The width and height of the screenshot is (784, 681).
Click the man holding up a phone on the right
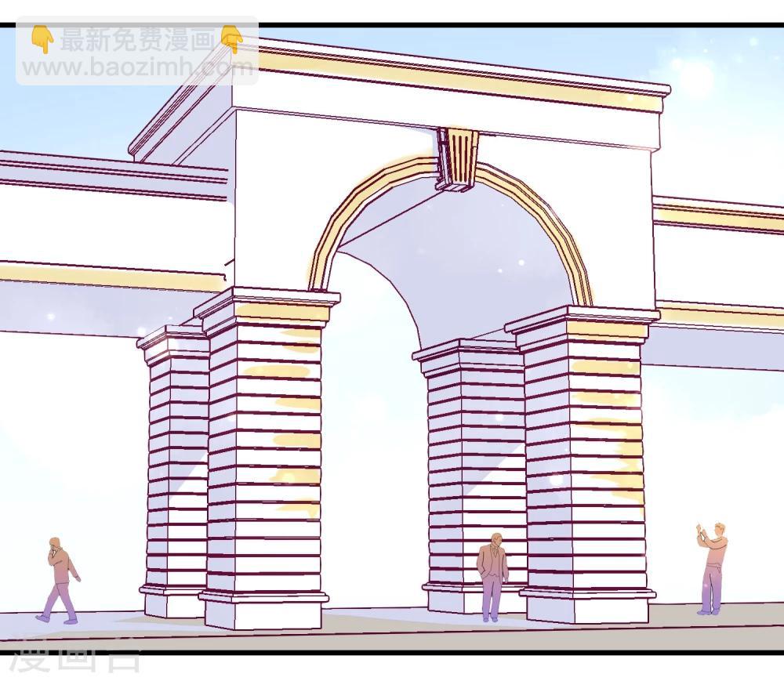712,568
